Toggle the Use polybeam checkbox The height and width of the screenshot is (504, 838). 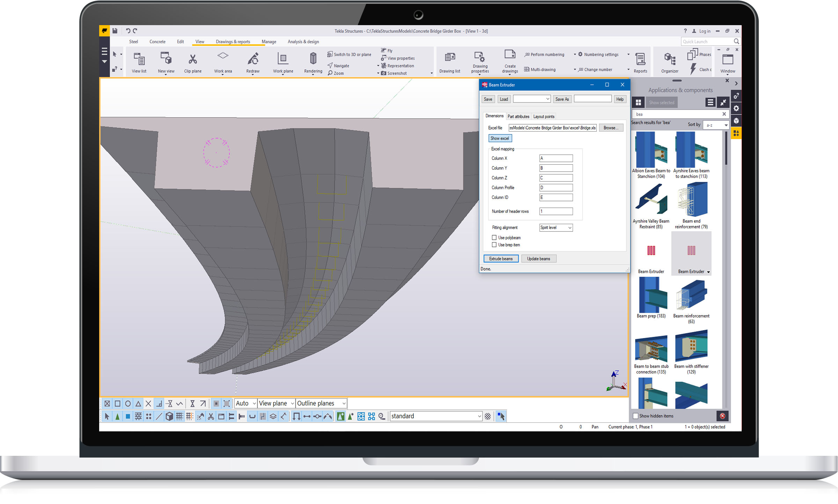pyautogui.click(x=494, y=237)
